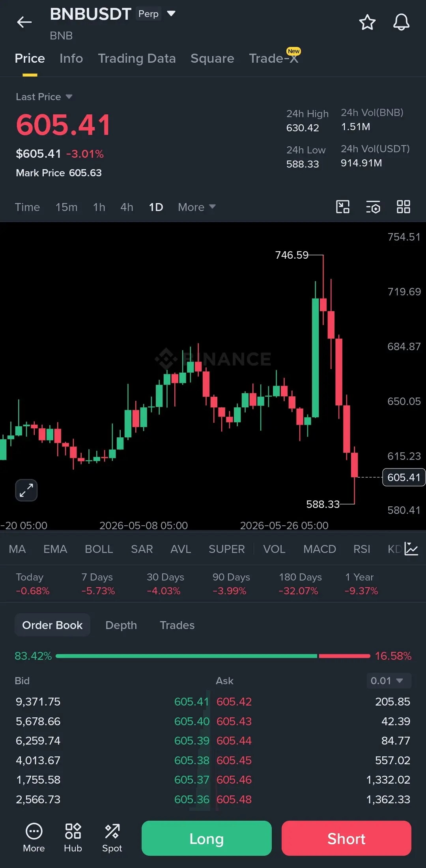Toggle the MACD indicator
Viewport: 426px width, 868px height.
319,549
